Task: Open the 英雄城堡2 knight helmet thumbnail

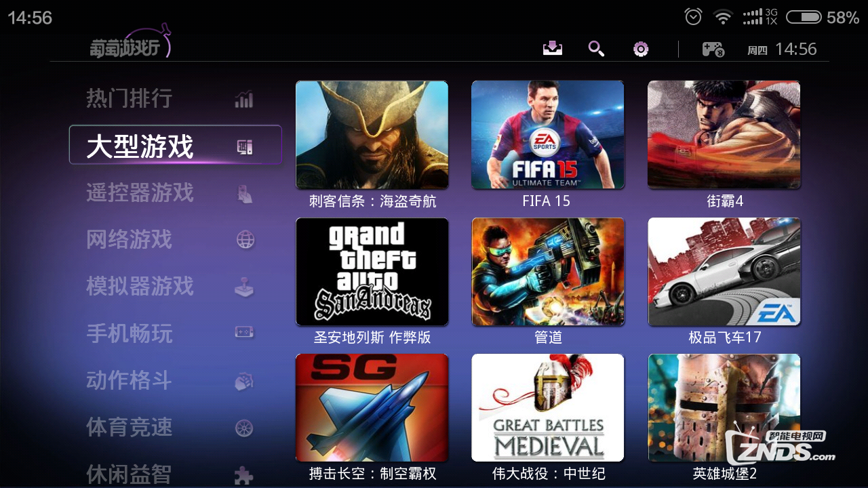Action: tap(724, 408)
